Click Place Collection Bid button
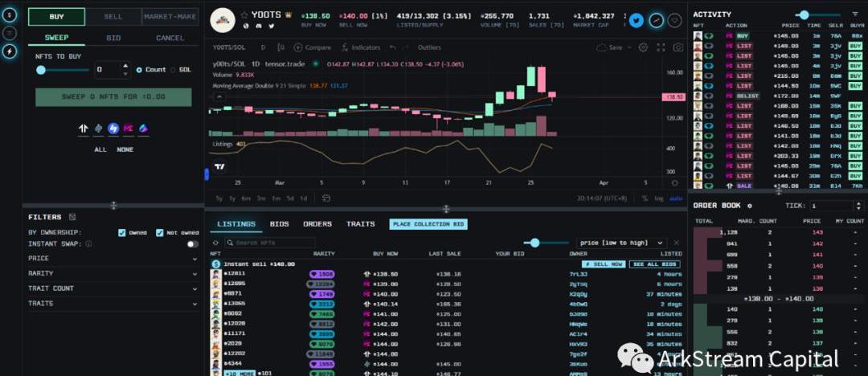 tap(428, 224)
